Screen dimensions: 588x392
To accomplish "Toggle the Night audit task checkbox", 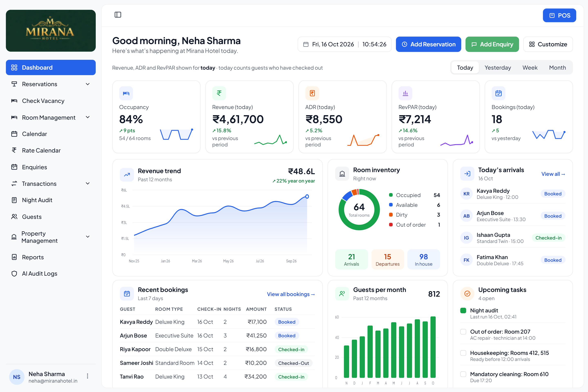I will pyautogui.click(x=463, y=311).
